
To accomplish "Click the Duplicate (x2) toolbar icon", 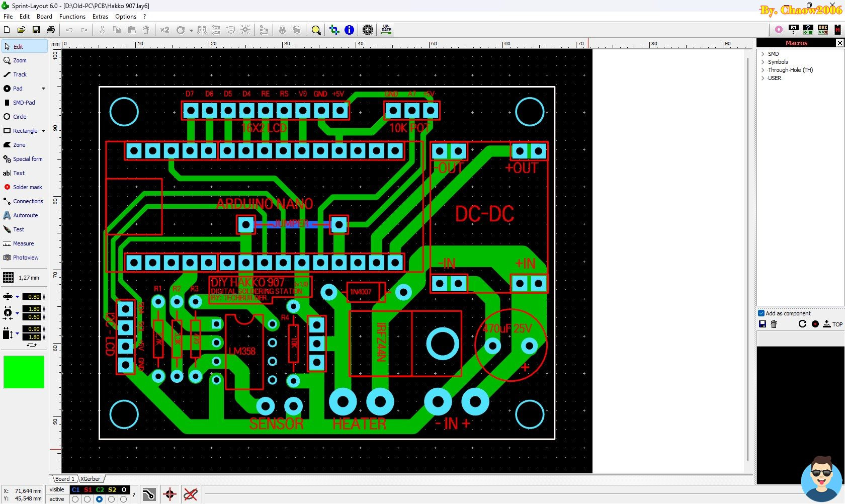I will pyautogui.click(x=165, y=30).
